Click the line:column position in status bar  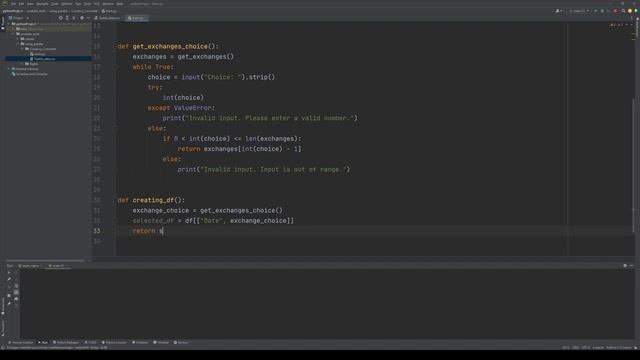(x=566, y=348)
